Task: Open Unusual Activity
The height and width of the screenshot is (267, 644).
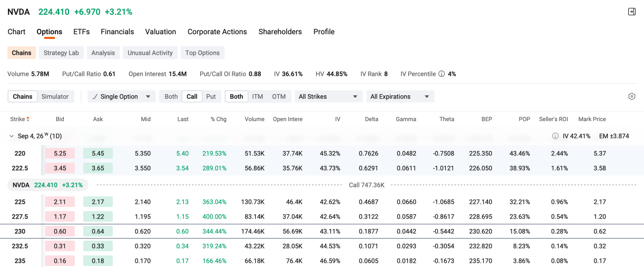Action: click(150, 53)
